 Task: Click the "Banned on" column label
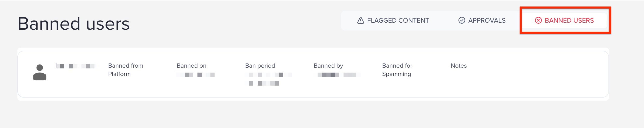point(191,66)
